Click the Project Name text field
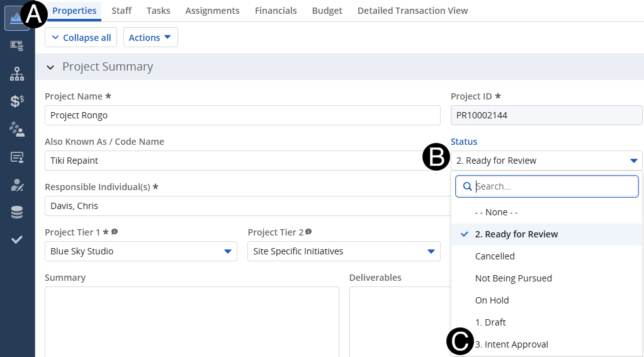This screenshot has height=357, width=644. 242,115
